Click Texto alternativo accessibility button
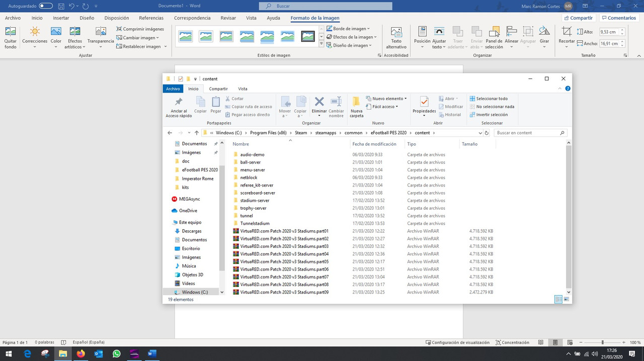The width and height of the screenshot is (644, 361). coord(396,38)
